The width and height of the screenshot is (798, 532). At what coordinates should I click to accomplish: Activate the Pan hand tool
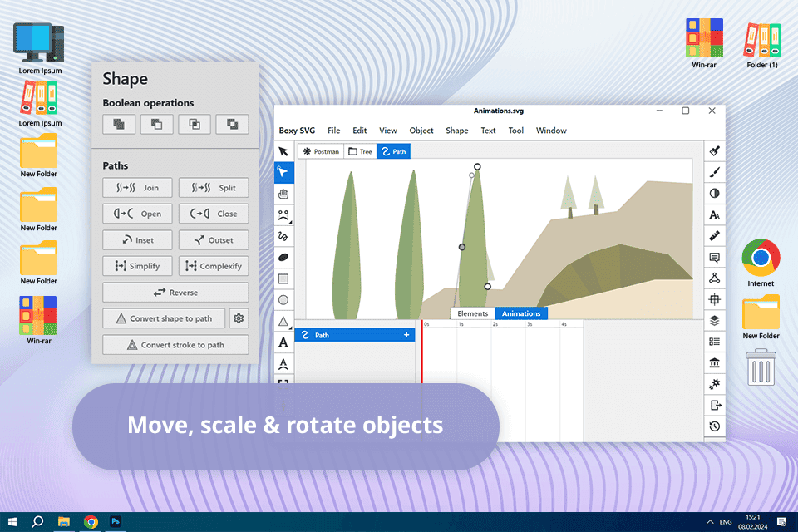(283, 194)
